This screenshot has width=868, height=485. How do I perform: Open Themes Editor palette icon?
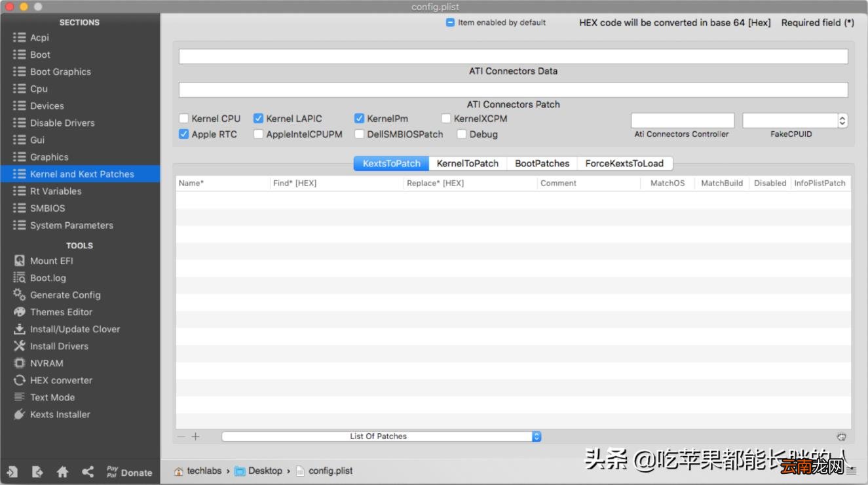pyautogui.click(x=20, y=312)
